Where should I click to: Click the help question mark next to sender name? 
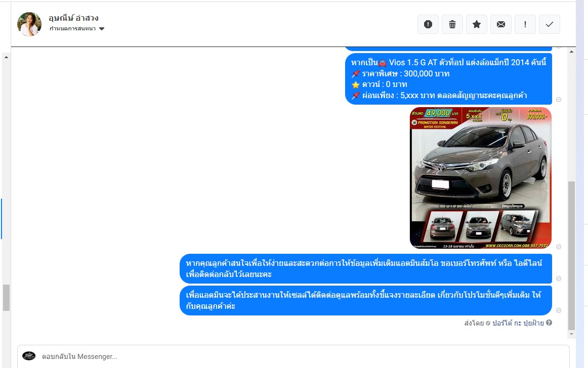(549, 323)
